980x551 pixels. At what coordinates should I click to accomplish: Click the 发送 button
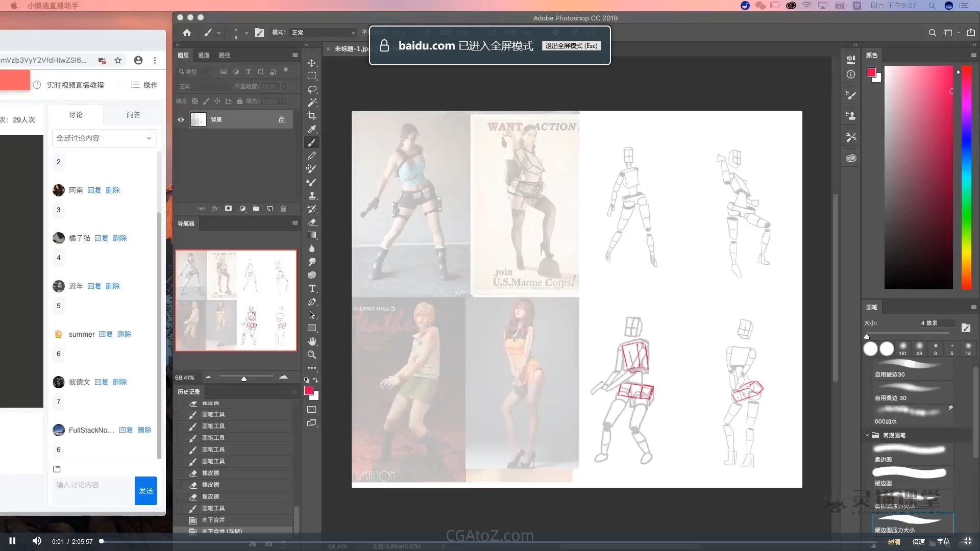click(x=145, y=490)
